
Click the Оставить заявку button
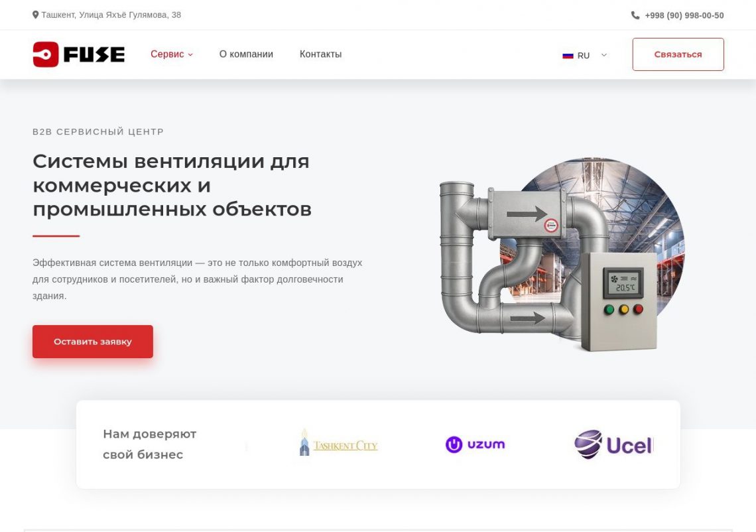click(93, 342)
